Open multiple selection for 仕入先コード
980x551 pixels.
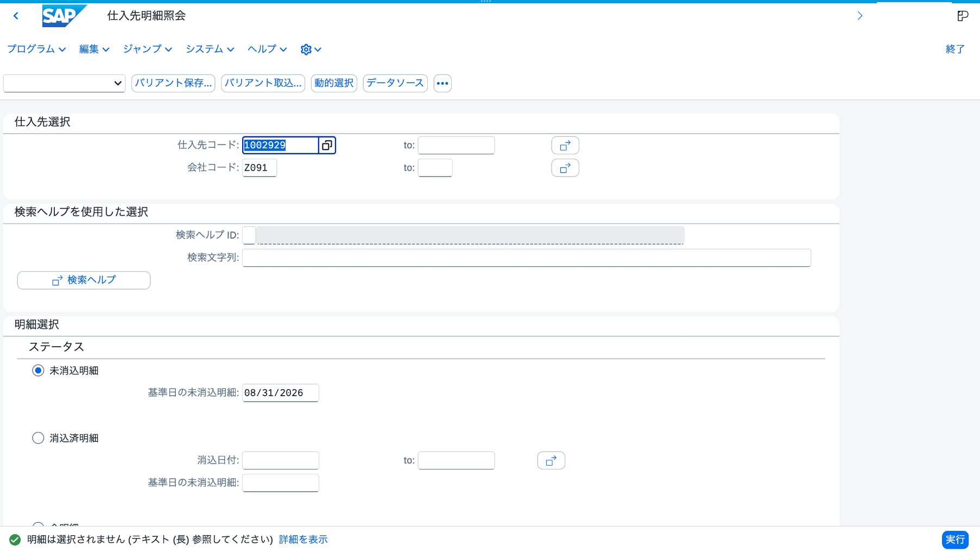565,146
